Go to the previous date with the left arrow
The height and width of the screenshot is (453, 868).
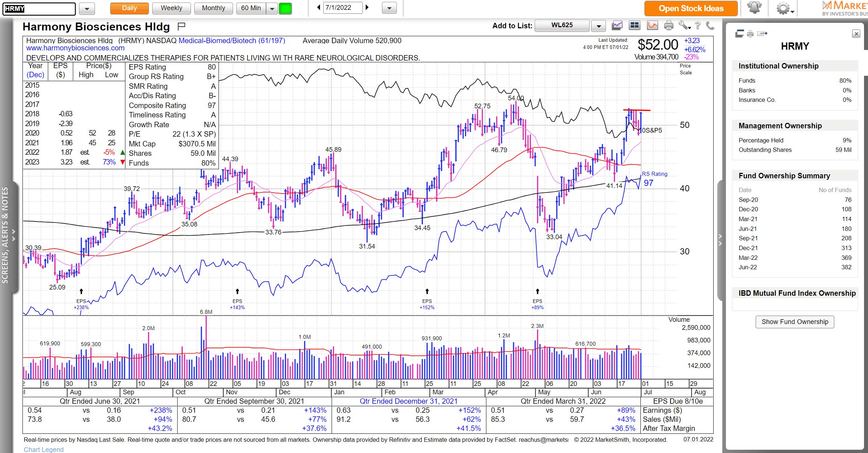(x=319, y=8)
